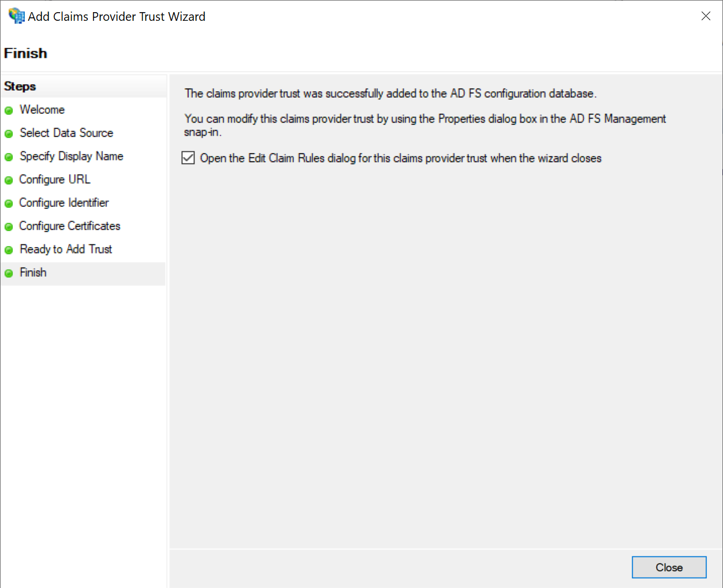Click the green bullet next to Configure Certificates
The image size is (723, 588).
click(9, 226)
